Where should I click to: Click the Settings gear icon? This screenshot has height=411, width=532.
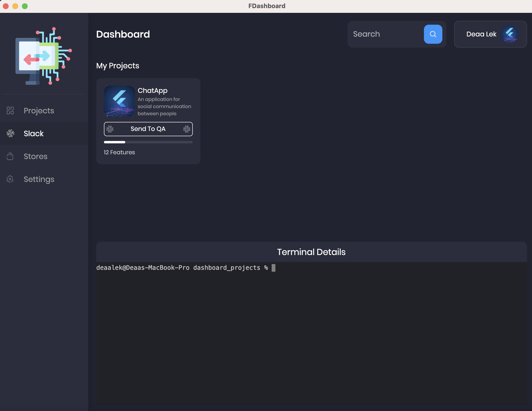coord(10,179)
